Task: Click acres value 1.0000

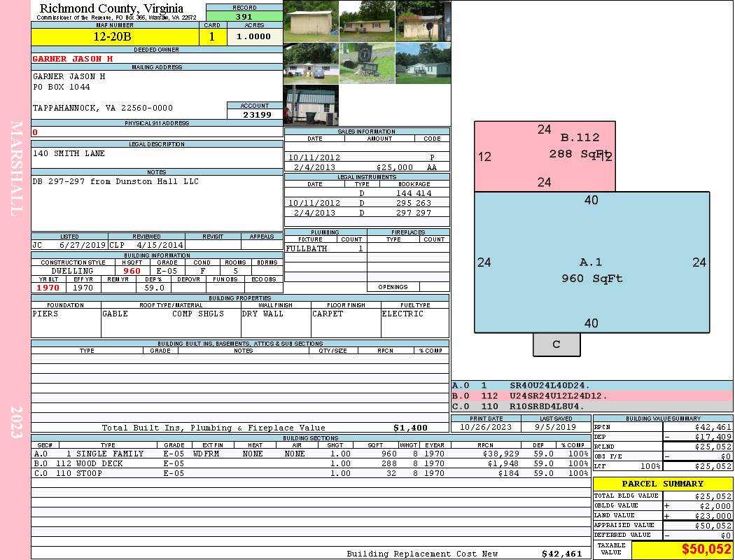Action: pyautogui.click(x=253, y=36)
